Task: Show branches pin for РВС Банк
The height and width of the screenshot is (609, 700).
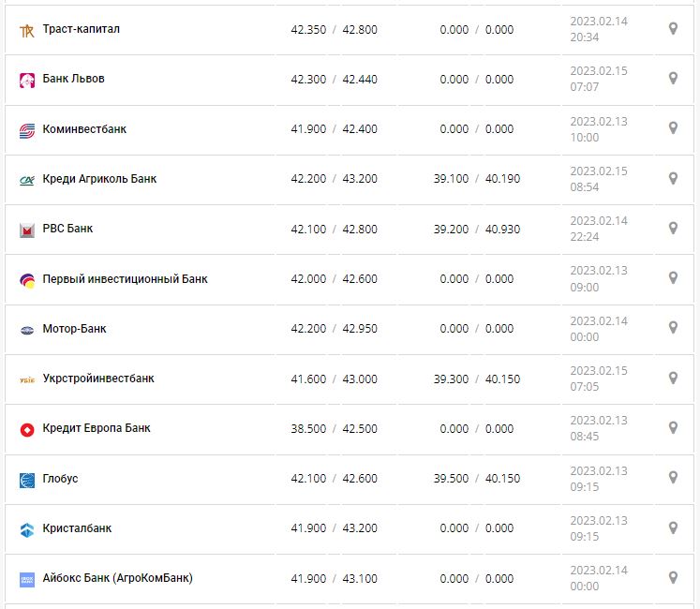Action: click(x=673, y=229)
